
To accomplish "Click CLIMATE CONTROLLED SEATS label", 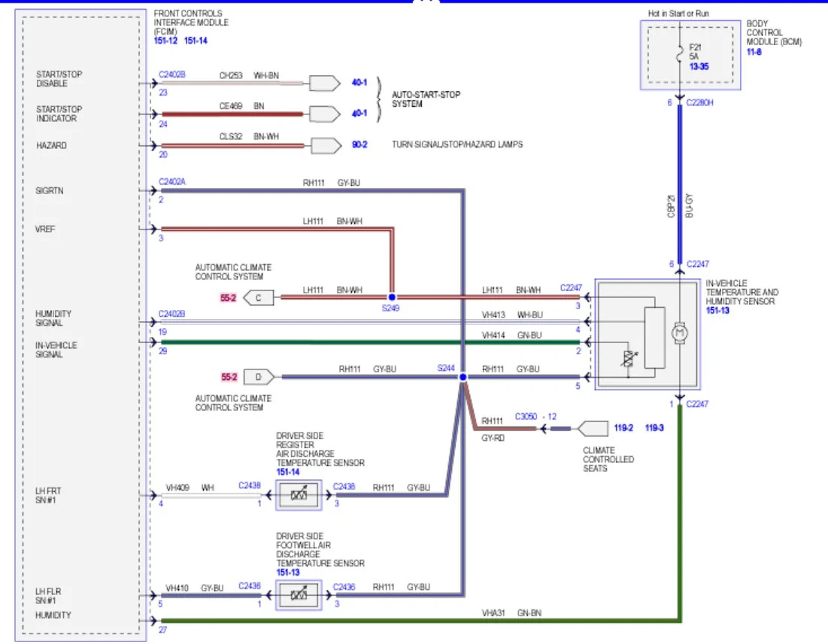I will 608,460.
